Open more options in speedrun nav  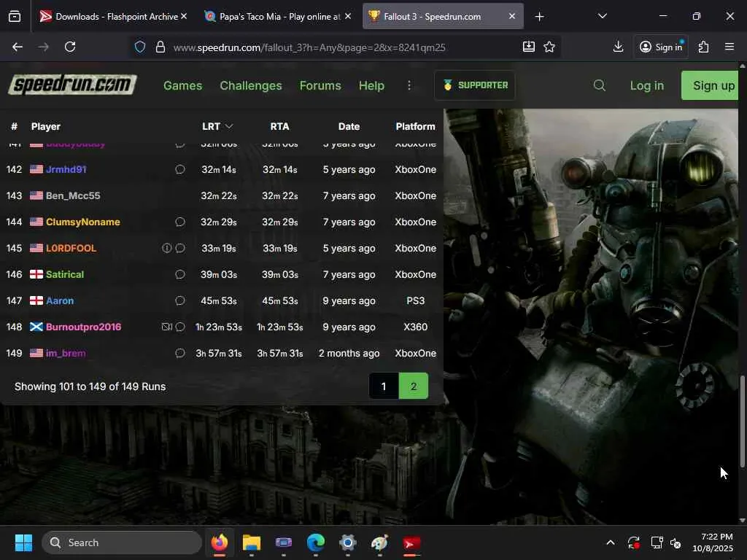pyautogui.click(x=409, y=85)
